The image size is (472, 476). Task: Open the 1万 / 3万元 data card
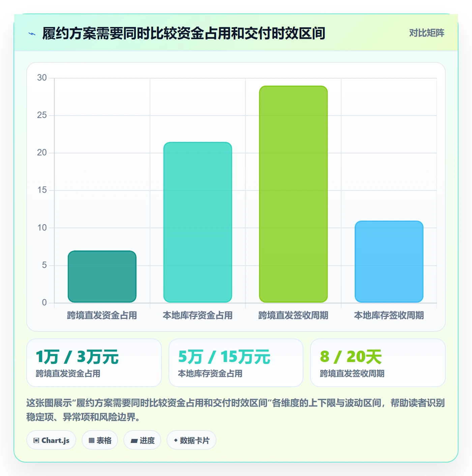94,363
